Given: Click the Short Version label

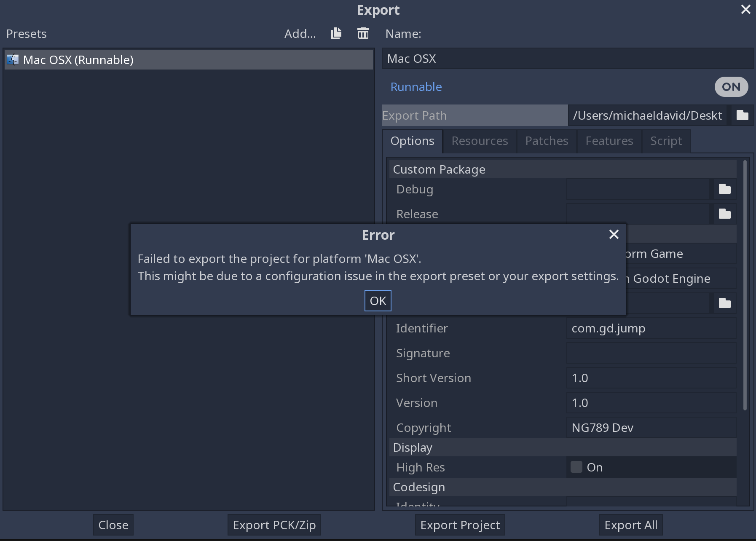Looking at the screenshot, I should coord(434,378).
